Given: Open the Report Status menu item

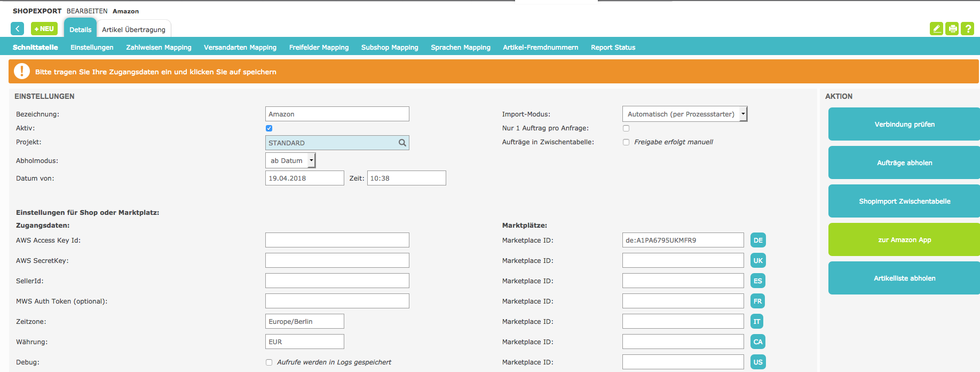Looking at the screenshot, I should tap(613, 48).
